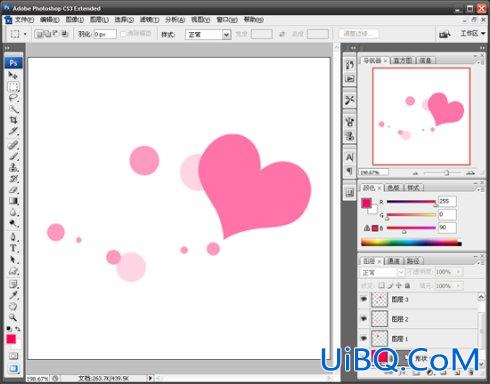Select the Path Selection tool
The image size is (490, 384).
pyautogui.click(x=13, y=260)
